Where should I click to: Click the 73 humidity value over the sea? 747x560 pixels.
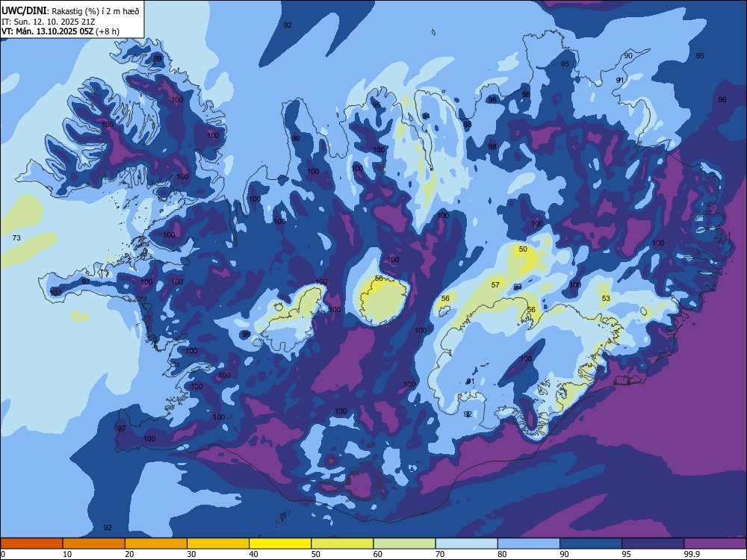[16, 237]
